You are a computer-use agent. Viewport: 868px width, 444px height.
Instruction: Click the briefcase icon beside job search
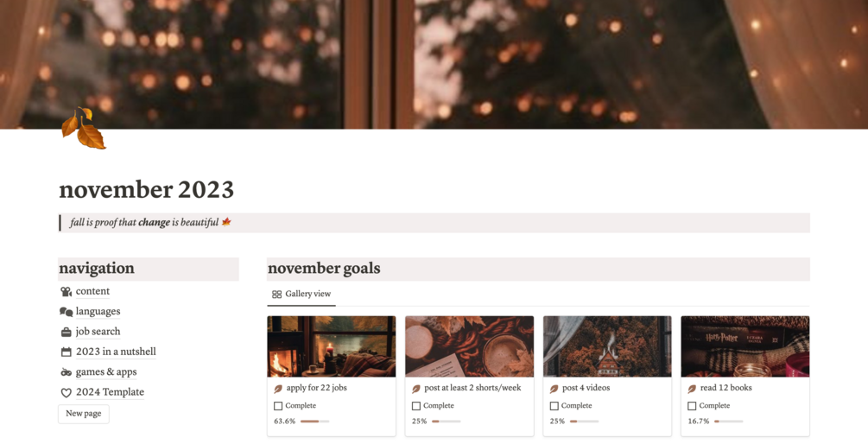66,333
